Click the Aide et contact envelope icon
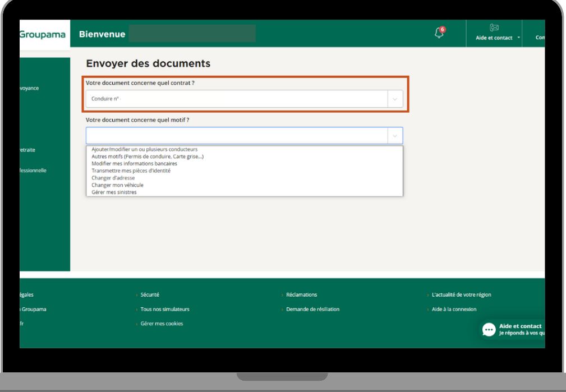Screen dimensions: 566x392 click(x=494, y=27)
